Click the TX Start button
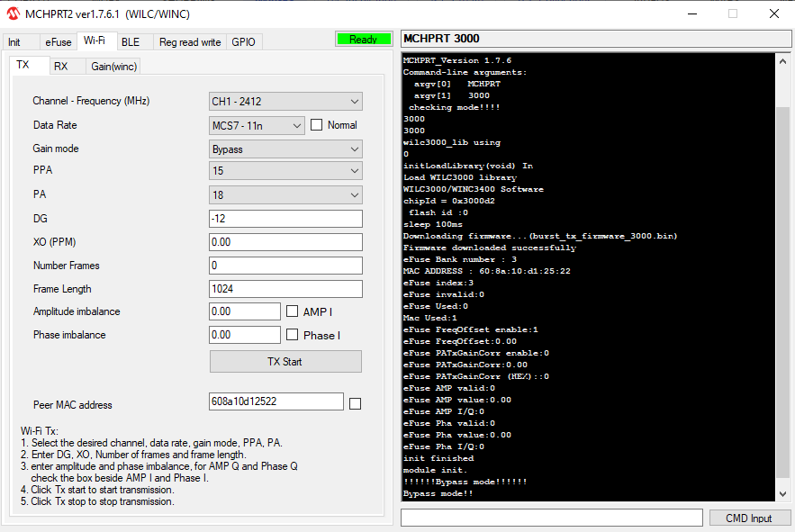Viewport: 795px width, 532px height. [x=285, y=362]
